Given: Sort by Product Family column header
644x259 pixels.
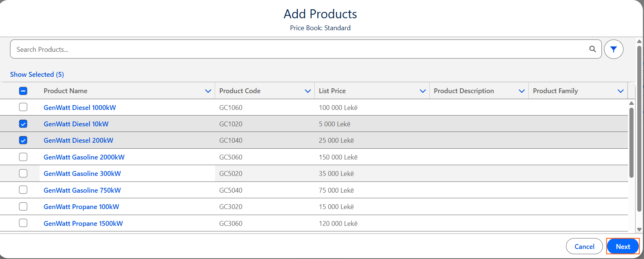Looking at the screenshot, I should 555,91.
